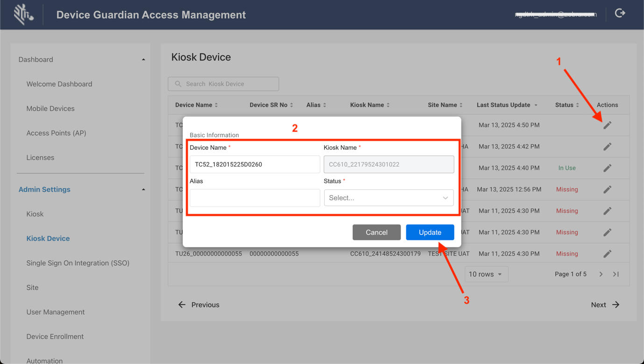Collapse the Admin Settings section
The image size is (644, 364).
[x=143, y=189]
